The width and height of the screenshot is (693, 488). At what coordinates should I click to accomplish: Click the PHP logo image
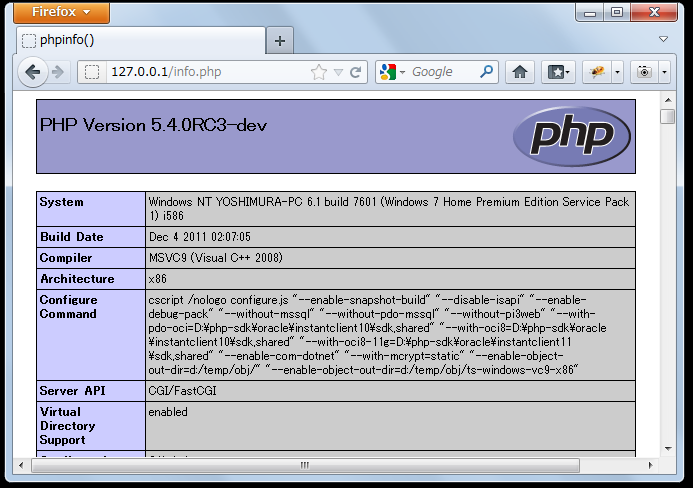pos(572,136)
